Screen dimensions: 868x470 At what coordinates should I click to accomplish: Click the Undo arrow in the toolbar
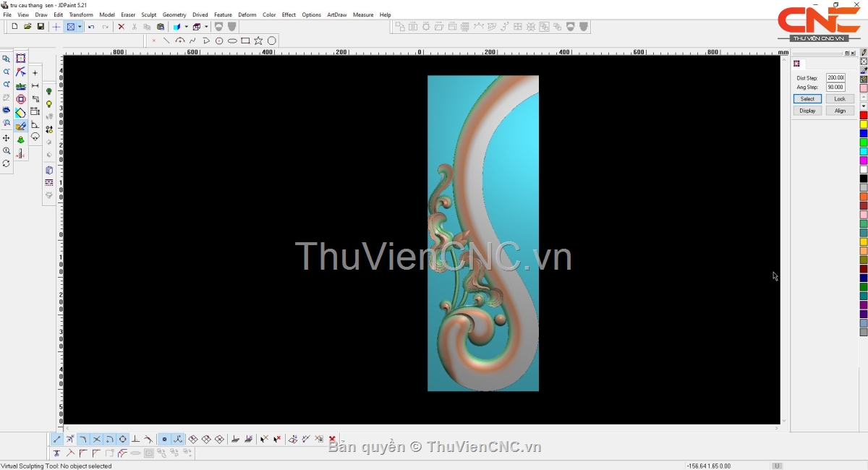point(91,27)
